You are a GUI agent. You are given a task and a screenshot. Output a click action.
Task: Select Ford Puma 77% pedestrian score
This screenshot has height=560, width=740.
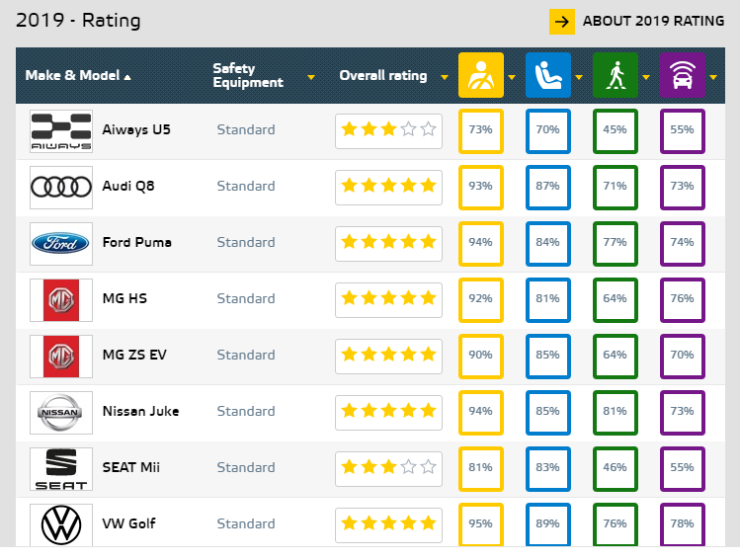click(x=616, y=243)
